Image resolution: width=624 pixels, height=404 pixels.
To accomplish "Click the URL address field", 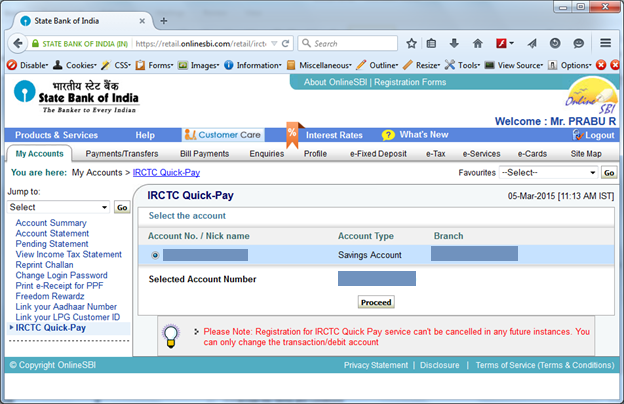I will tap(201, 43).
